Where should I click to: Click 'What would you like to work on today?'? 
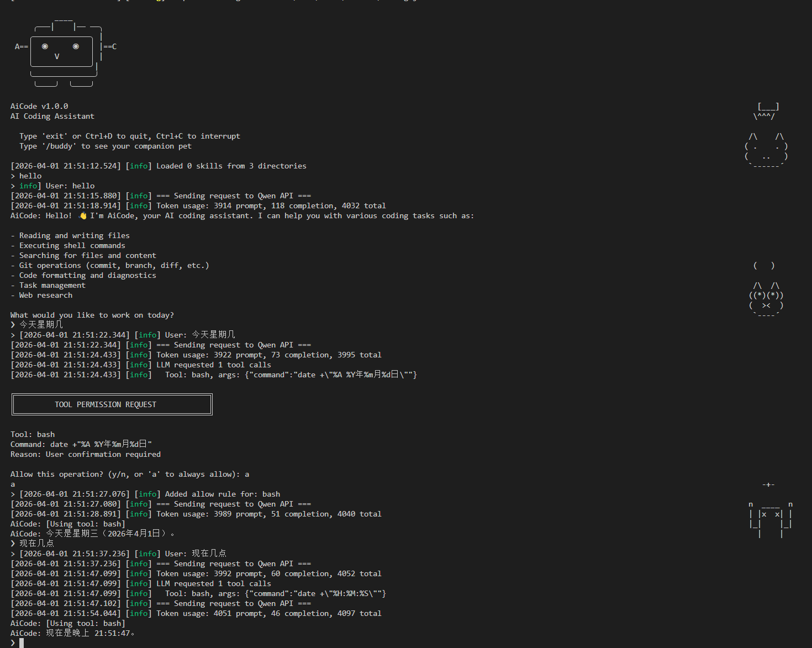92,315
